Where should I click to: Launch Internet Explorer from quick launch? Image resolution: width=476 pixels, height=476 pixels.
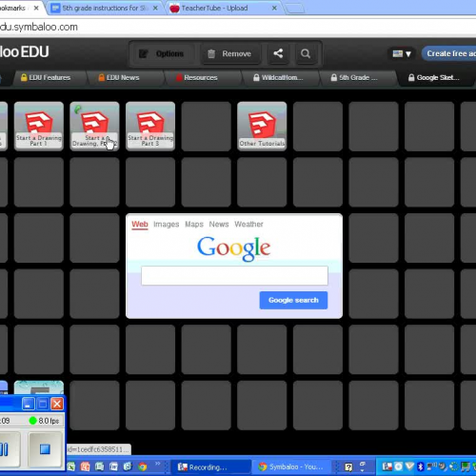pos(128,466)
